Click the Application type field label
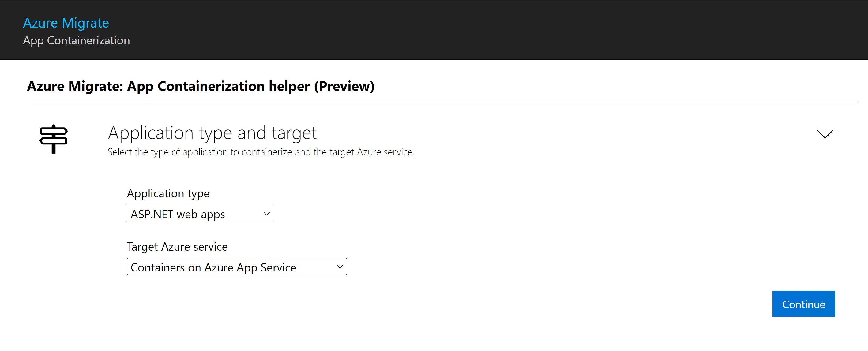This screenshot has width=868, height=351. [x=168, y=194]
